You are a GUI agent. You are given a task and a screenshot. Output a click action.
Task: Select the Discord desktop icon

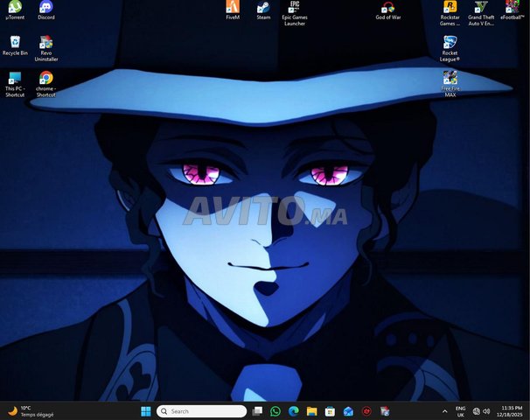(x=46, y=8)
